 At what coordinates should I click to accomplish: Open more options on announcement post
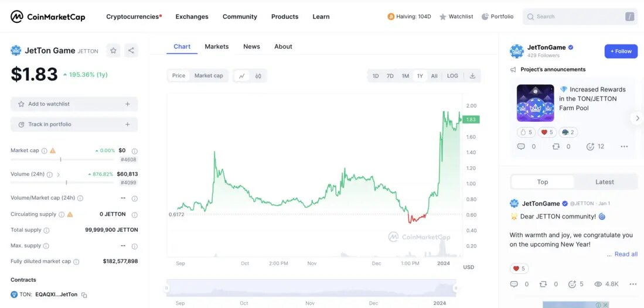tap(624, 146)
